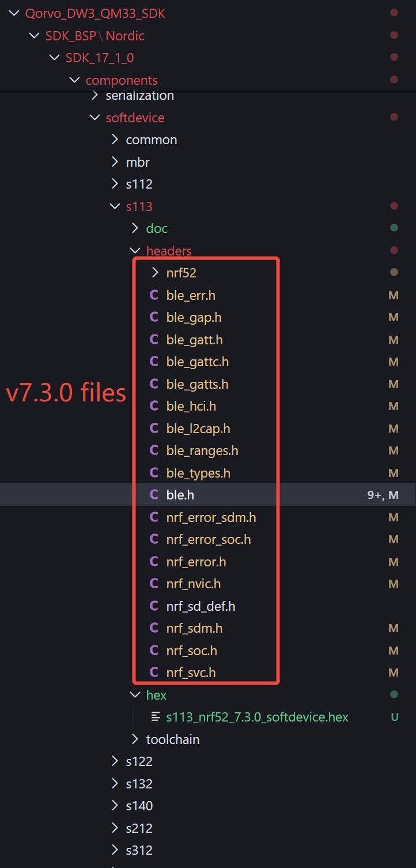Viewport: 416px width, 868px height.
Task: Expand the doc folder
Action: (x=135, y=228)
